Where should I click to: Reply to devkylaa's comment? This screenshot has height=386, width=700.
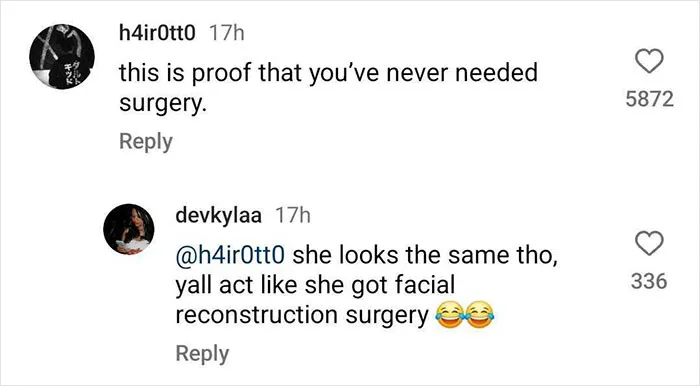click(x=202, y=354)
